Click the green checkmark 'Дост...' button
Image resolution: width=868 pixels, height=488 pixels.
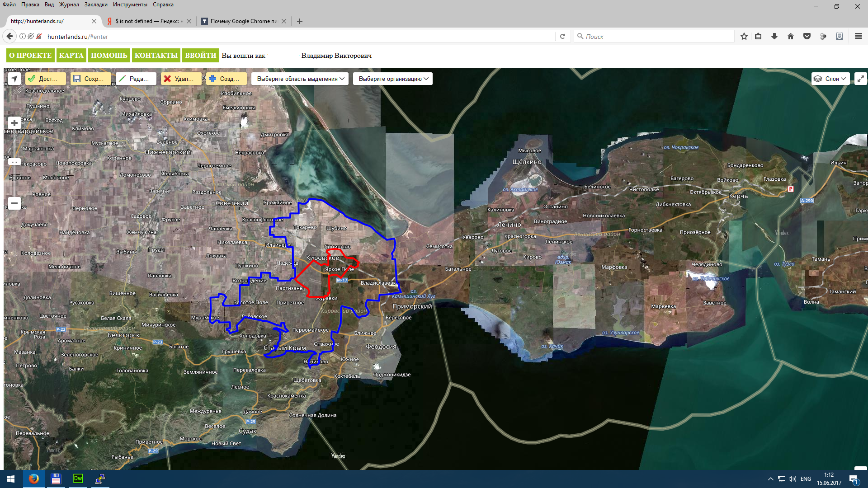(x=46, y=79)
